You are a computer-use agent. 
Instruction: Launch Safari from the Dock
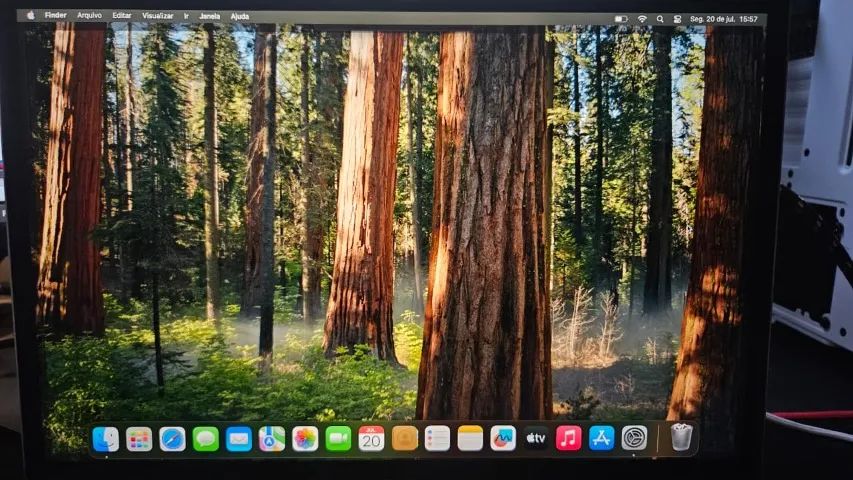point(172,439)
